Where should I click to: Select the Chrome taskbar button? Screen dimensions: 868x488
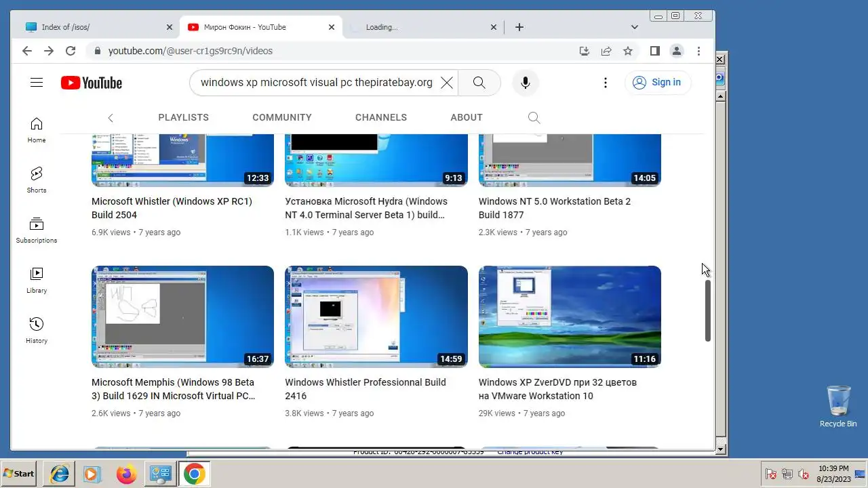194,474
